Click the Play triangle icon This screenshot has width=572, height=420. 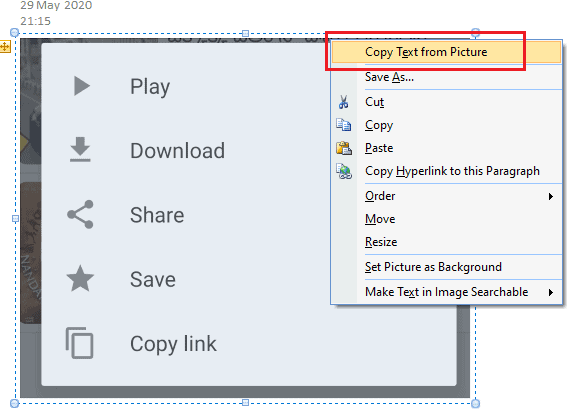click(x=82, y=86)
